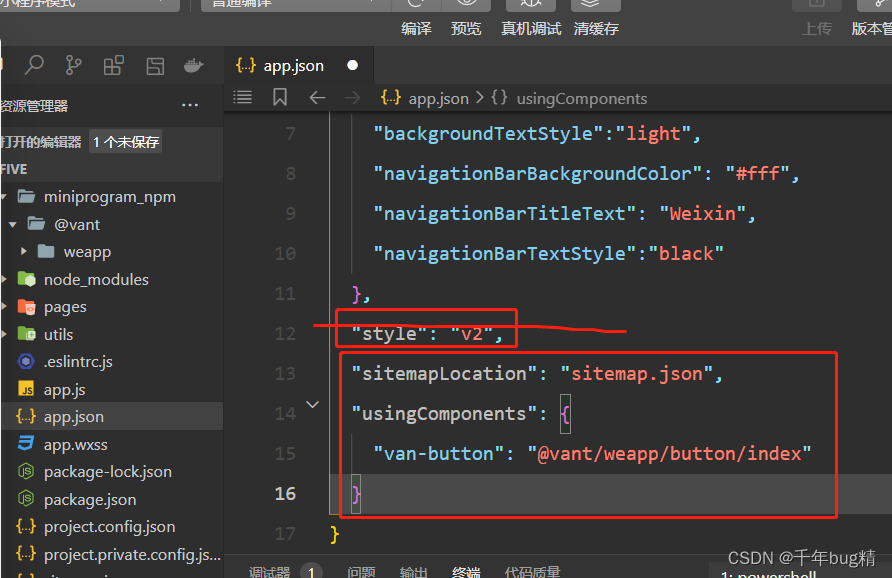The height and width of the screenshot is (578, 892).
Task: Click the 1 个未保存 unsaved badge
Action: 126,142
